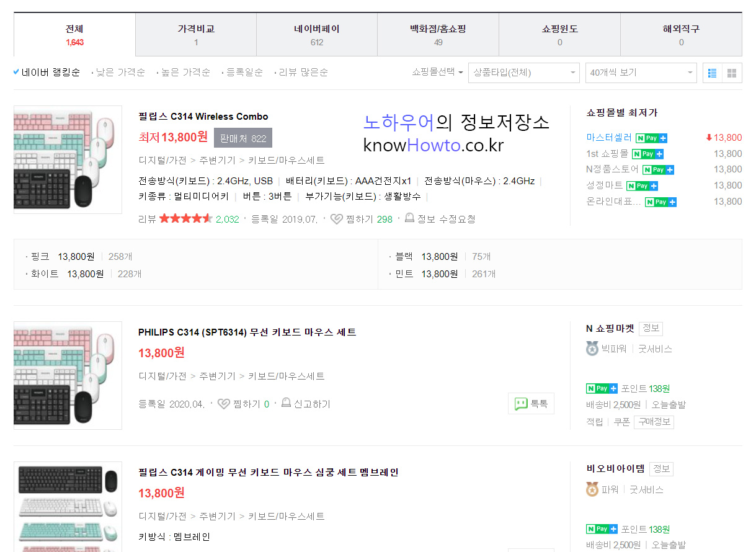The width and height of the screenshot is (756, 552).
Task: Click NPay icon in N 쇼핑마켓 listing
Action: [x=602, y=388]
